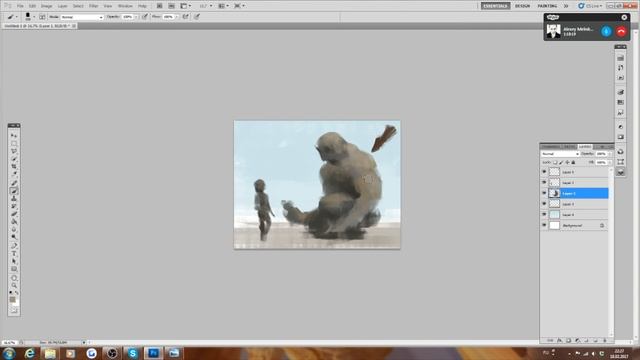The height and width of the screenshot is (360, 640).
Task: Select the Crop tool
Action: [14, 167]
